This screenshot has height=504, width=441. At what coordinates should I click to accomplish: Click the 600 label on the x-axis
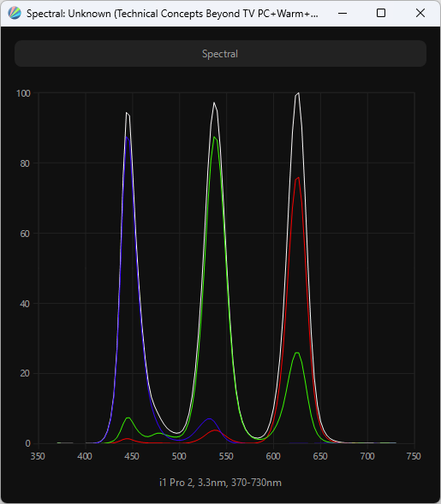click(273, 456)
